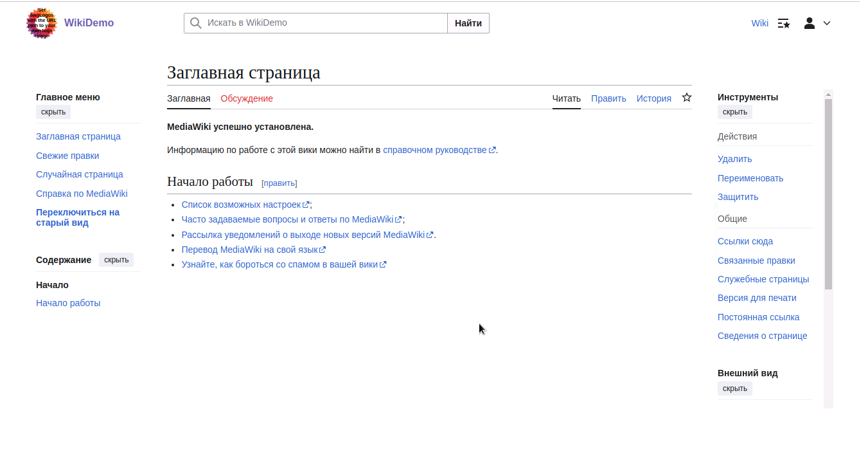868x474 pixels.
Task: Open the справочном руководстве external link
Action: tap(435, 150)
